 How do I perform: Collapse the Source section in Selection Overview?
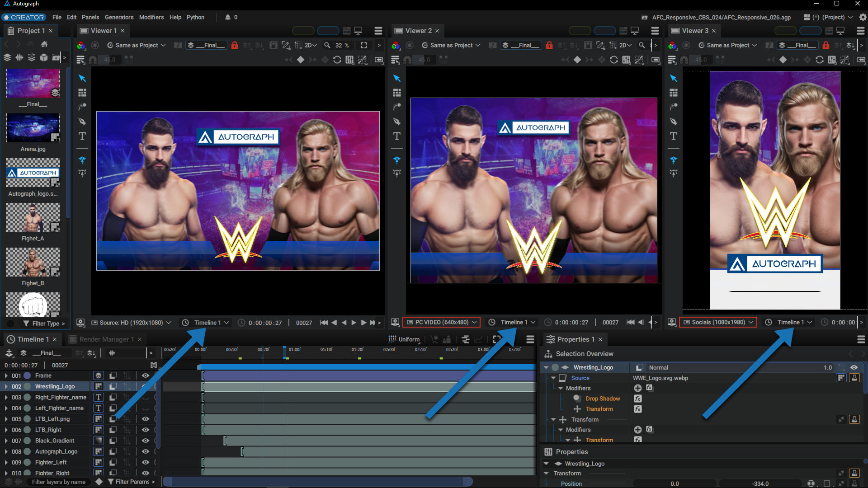coord(553,378)
